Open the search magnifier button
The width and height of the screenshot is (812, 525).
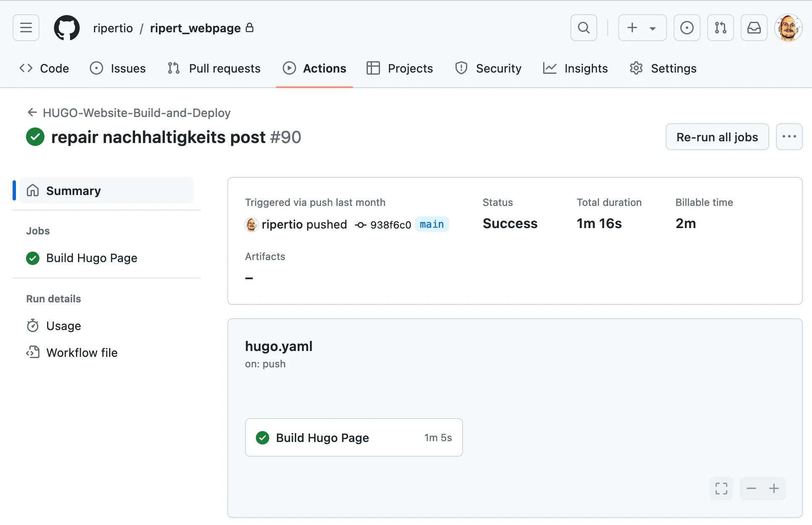[583, 28]
